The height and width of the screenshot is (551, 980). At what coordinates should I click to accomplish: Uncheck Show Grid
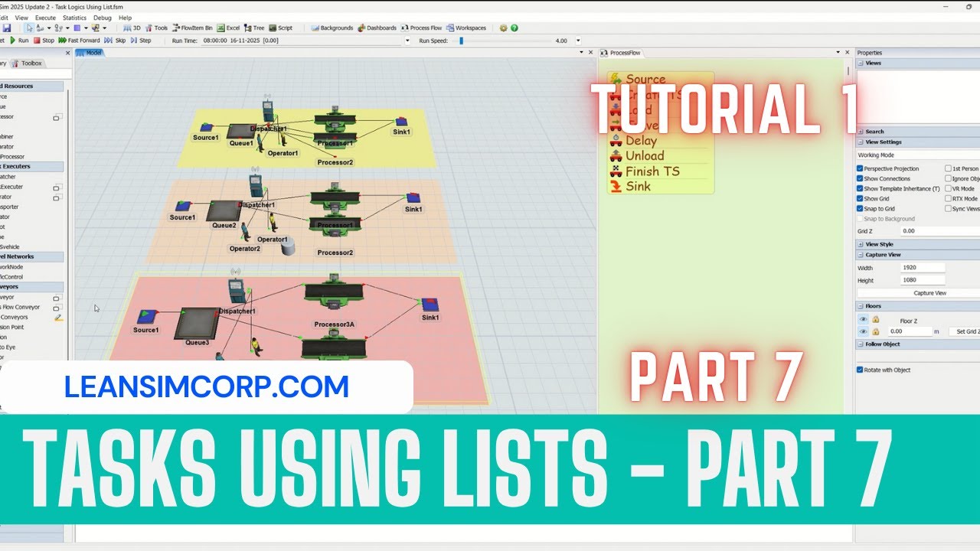point(860,198)
